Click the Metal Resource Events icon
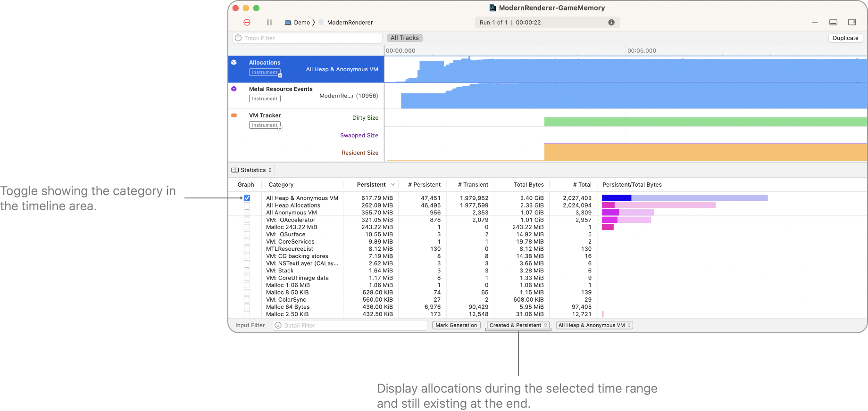Image resolution: width=868 pixels, height=411 pixels. (x=234, y=89)
